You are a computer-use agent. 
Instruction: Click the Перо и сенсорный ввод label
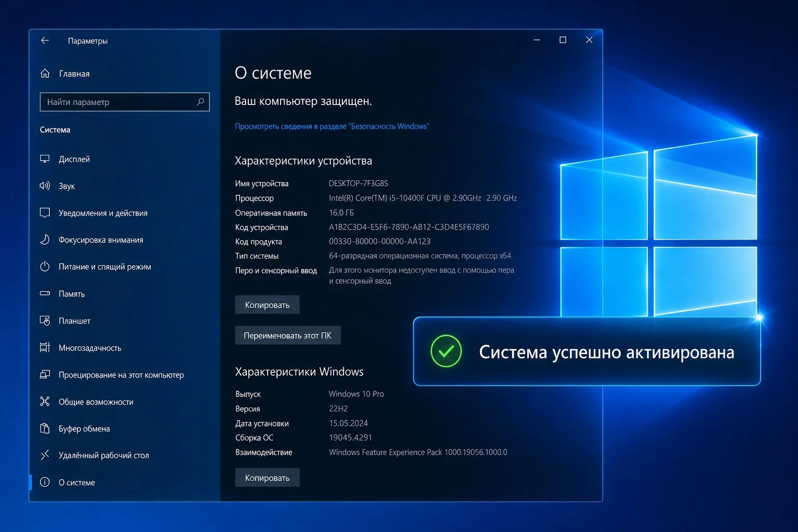276,270
